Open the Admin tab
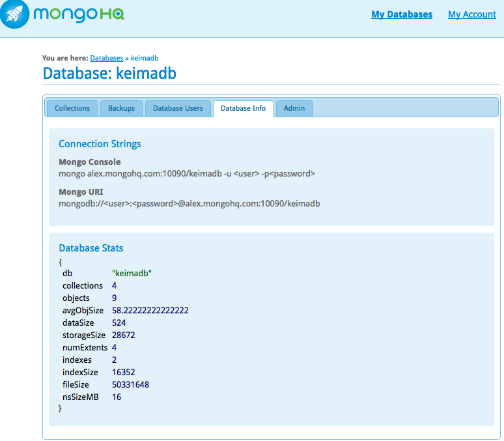Screen dimensions: 504x441 point(294,108)
